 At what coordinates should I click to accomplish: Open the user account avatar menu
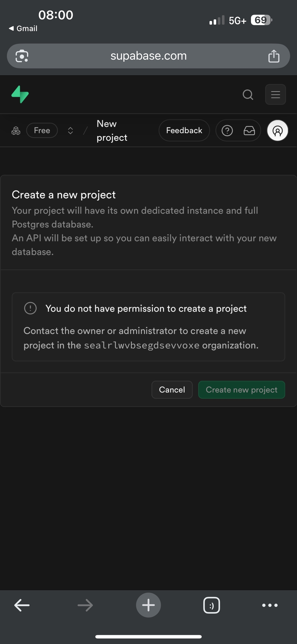click(x=277, y=131)
